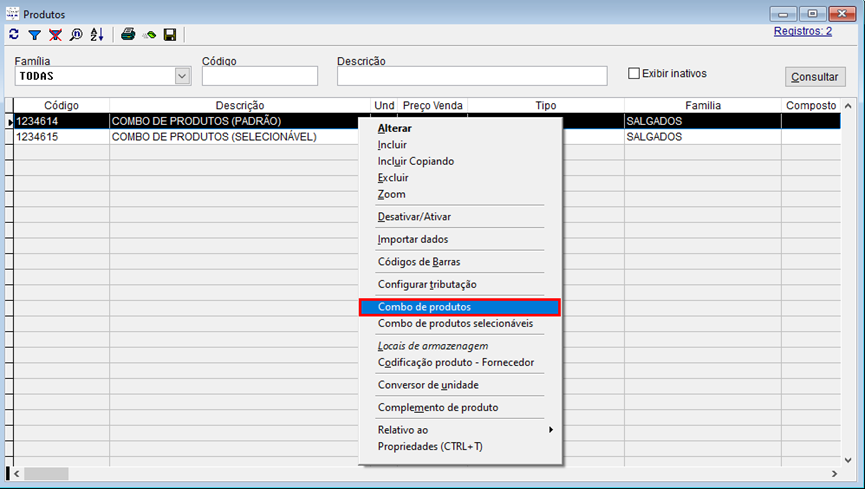Choose Zoom from the context menu
The width and height of the screenshot is (865, 489).
[392, 194]
